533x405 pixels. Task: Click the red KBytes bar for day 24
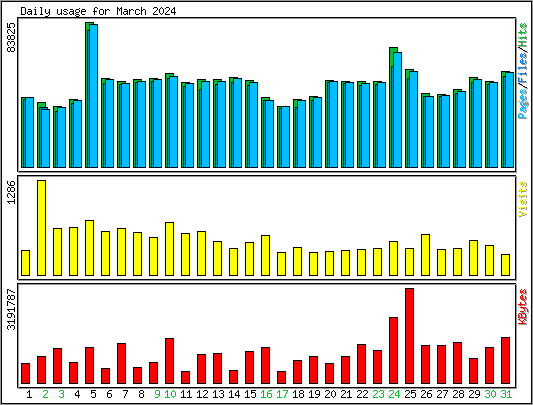pos(394,351)
